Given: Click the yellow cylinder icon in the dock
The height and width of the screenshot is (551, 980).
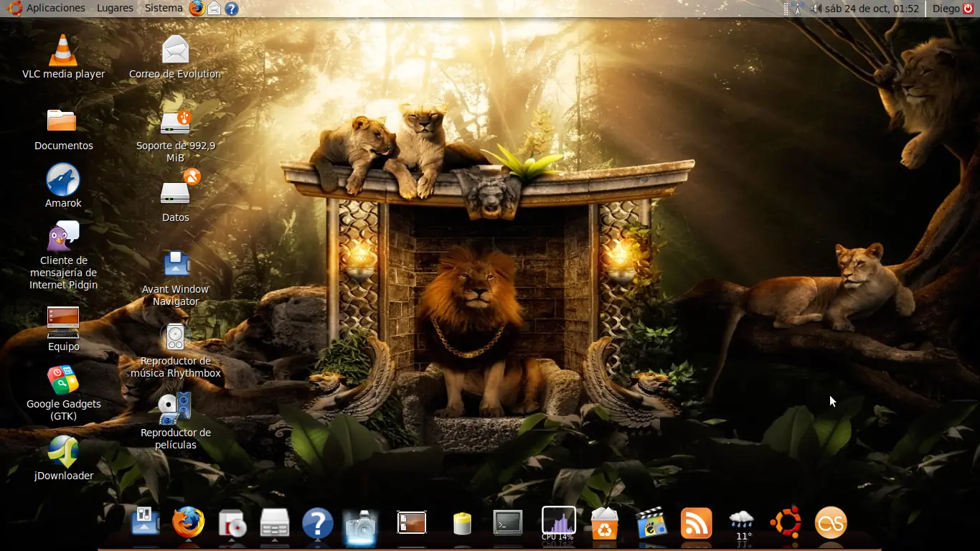Looking at the screenshot, I should pyautogui.click(x=463, y=523).
